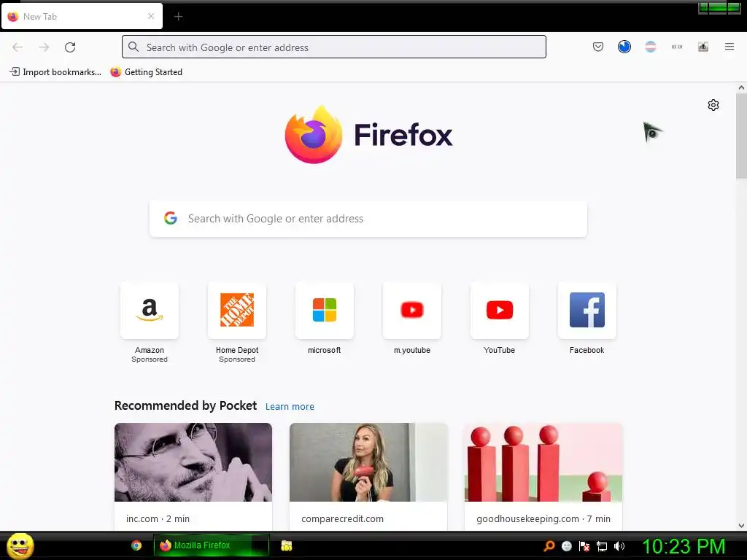Open the goodhousekeeping.com story thumbnail

click(x=543, y=462)
